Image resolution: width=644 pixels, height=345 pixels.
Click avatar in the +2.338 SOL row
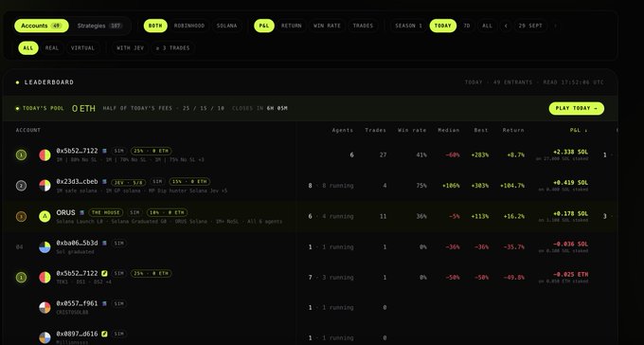[45, 155]
